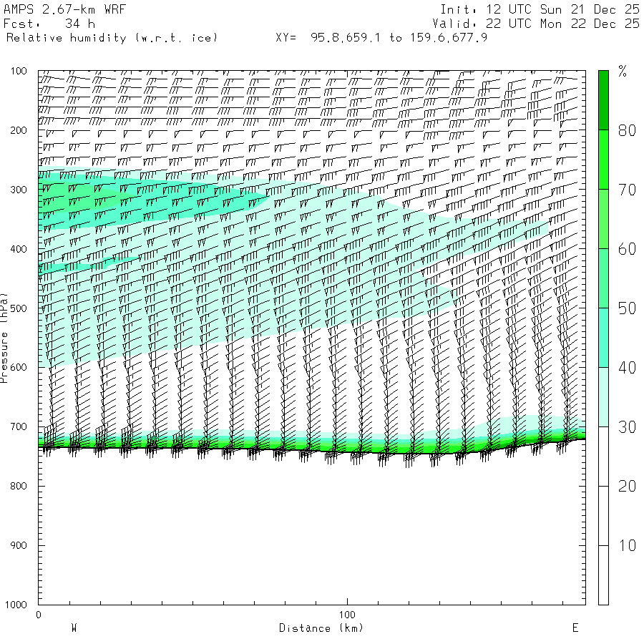Click the white 20-30% colorbar segment
The image size is (644, 644).
coord(603,457)
